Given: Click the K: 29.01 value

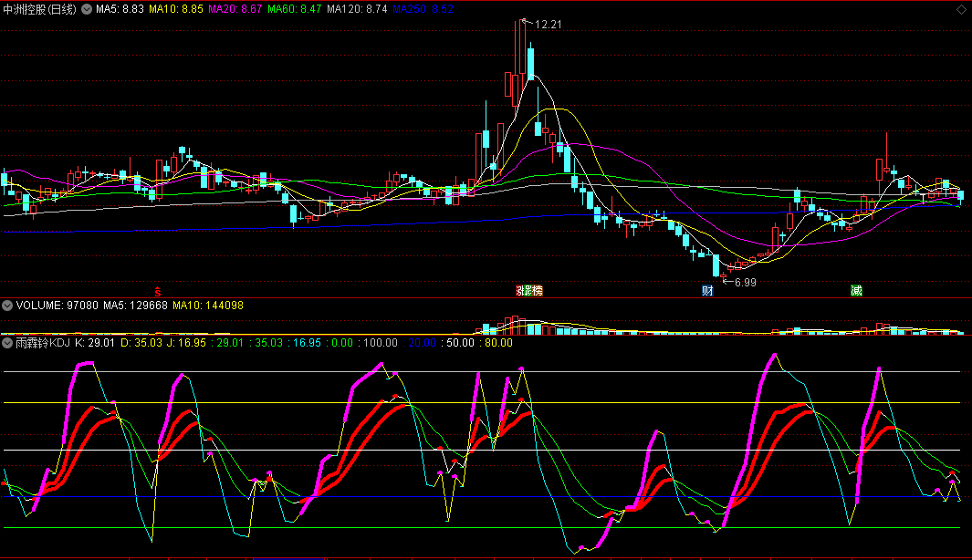Looking at the screenshot, I should [x=95, y=343].
